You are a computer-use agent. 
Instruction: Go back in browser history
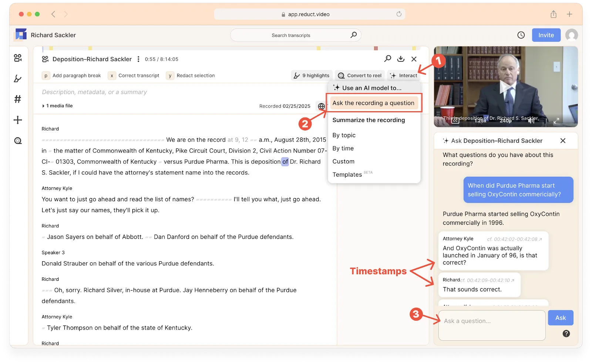click(x=53, y=14)
